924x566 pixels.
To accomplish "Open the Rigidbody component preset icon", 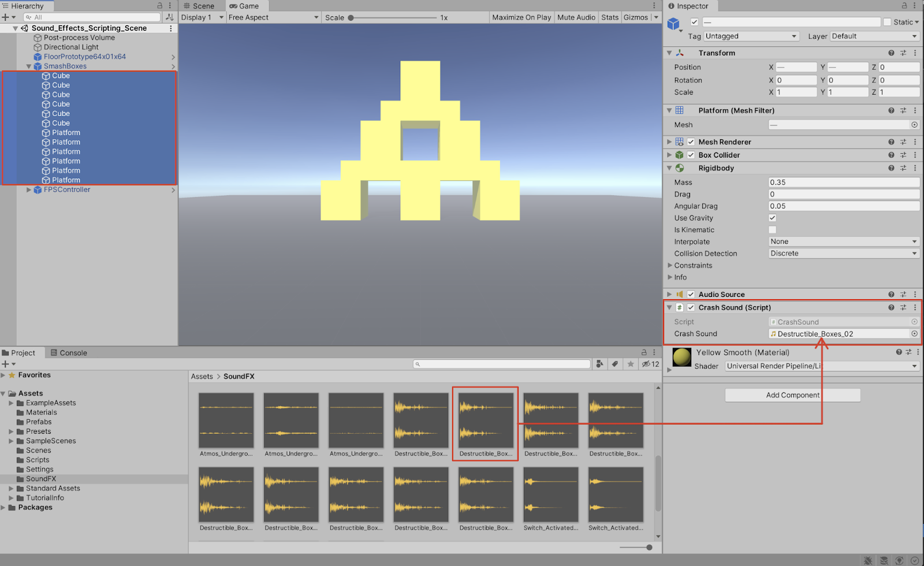I will point(903,168).
